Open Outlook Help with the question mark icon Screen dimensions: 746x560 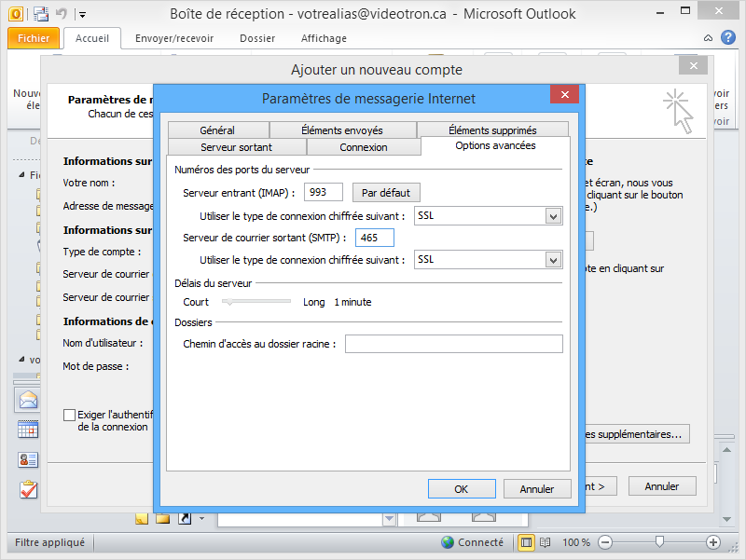pyautogui.click(x=728, y=37)
